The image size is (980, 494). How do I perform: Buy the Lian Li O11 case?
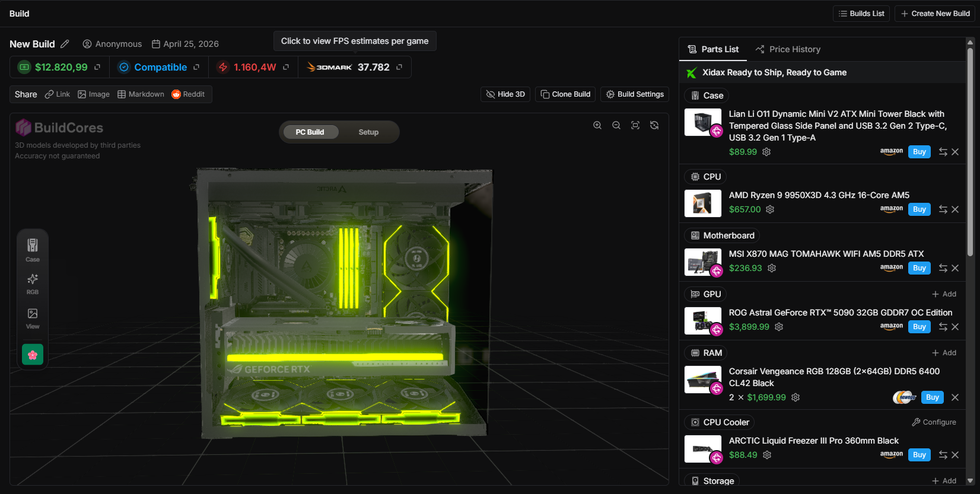pos(919,152)
